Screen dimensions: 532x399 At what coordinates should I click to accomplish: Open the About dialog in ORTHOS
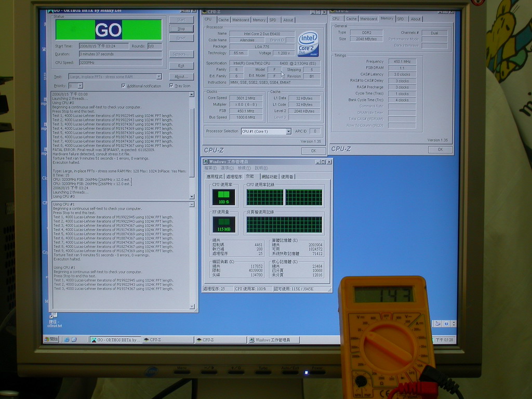pos(181,76)
